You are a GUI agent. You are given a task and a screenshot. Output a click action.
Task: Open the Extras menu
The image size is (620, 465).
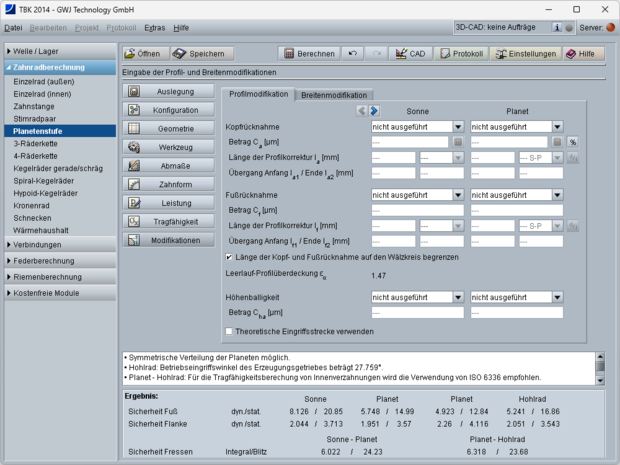point(154,28)
